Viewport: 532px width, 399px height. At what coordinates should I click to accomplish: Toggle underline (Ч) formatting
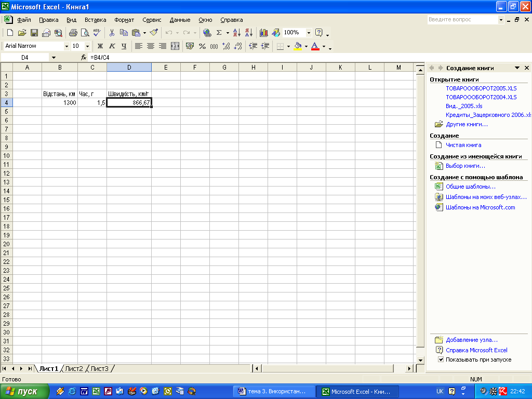(124, 46)
